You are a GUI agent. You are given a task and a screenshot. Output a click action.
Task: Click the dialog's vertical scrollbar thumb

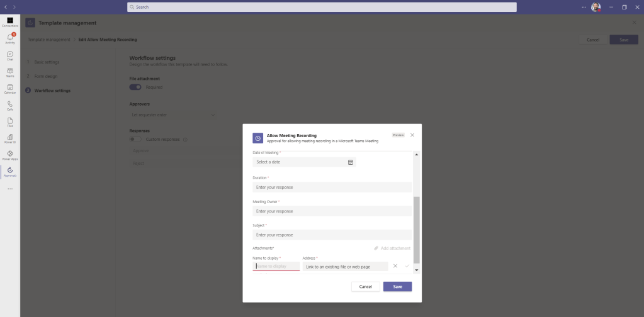pyautogui.click(x=416, y=229)
